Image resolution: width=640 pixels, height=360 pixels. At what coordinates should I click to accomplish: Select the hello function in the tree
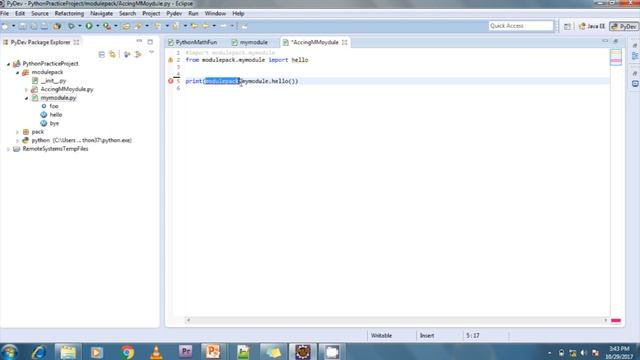click(x=56, y=115)
